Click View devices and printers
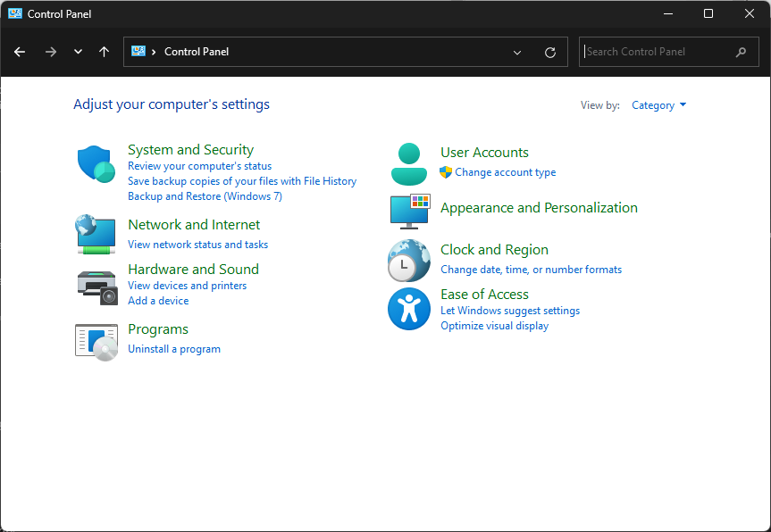The height and width of the screenshot is (532, 771). point(188,286)
